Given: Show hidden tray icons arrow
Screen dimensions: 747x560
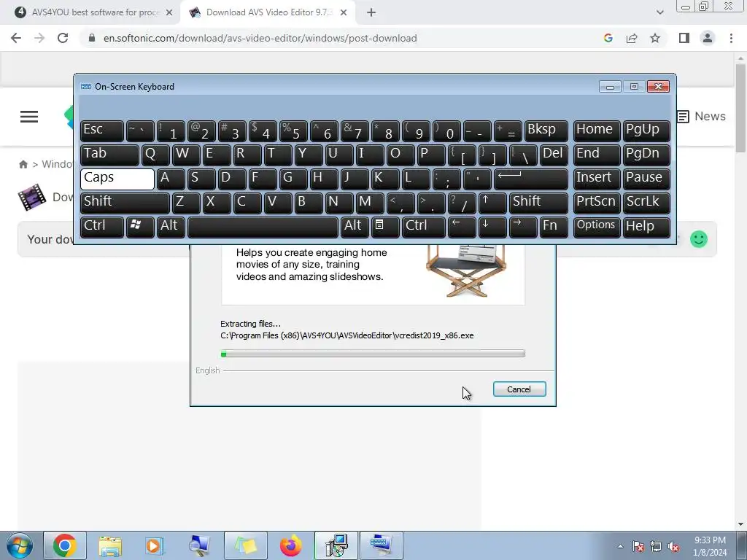Looking at the screenshot, I should (x=620, y=547).
